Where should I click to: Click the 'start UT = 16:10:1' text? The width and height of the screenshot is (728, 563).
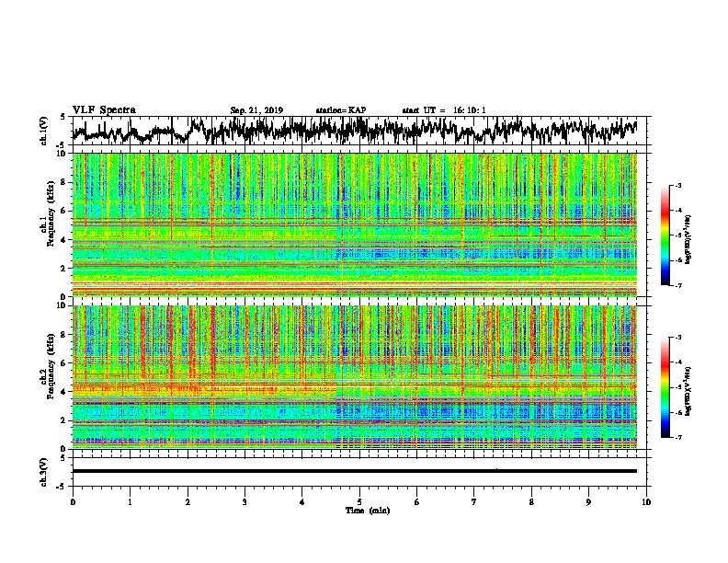[x=444, y=110]
